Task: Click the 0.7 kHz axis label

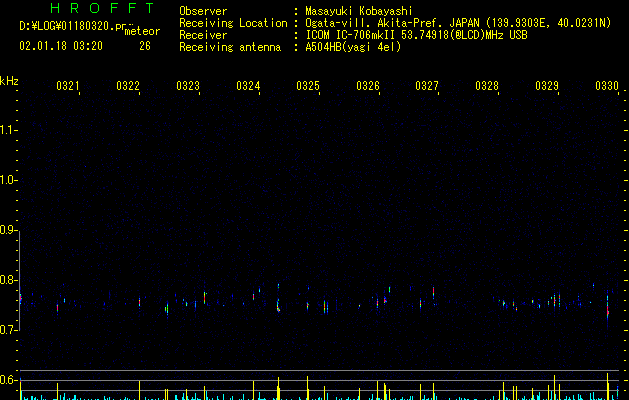Action: tap(9, 330)
